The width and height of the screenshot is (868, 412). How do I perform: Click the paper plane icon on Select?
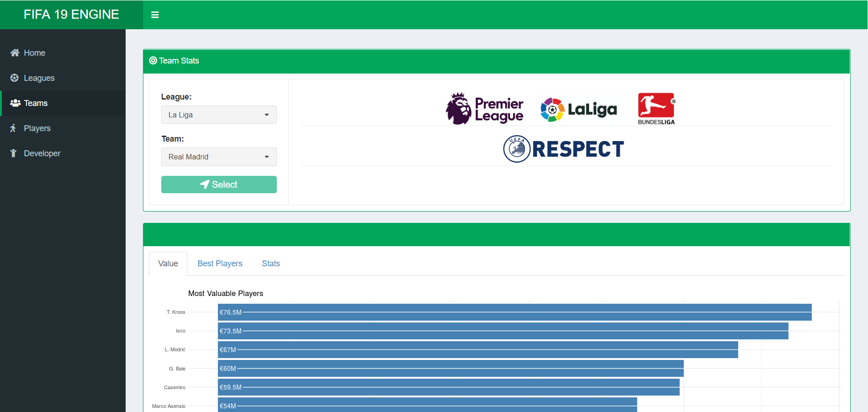click(205, 184)
